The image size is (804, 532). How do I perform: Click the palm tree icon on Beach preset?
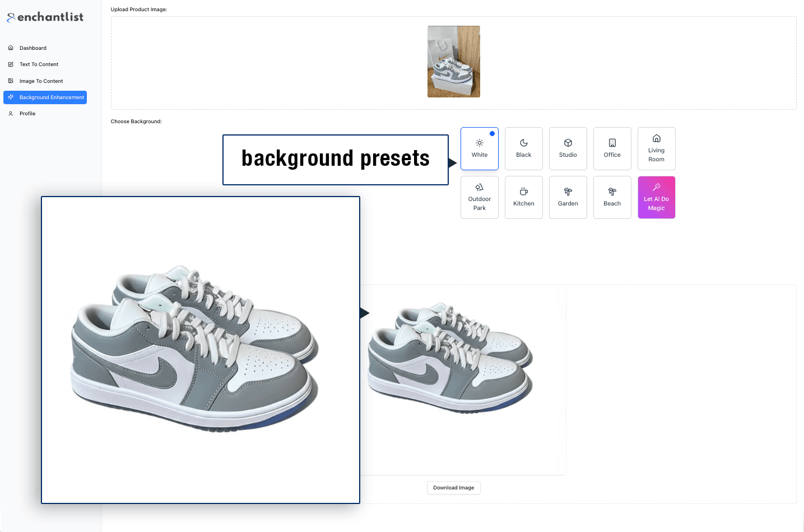(612, 191)
